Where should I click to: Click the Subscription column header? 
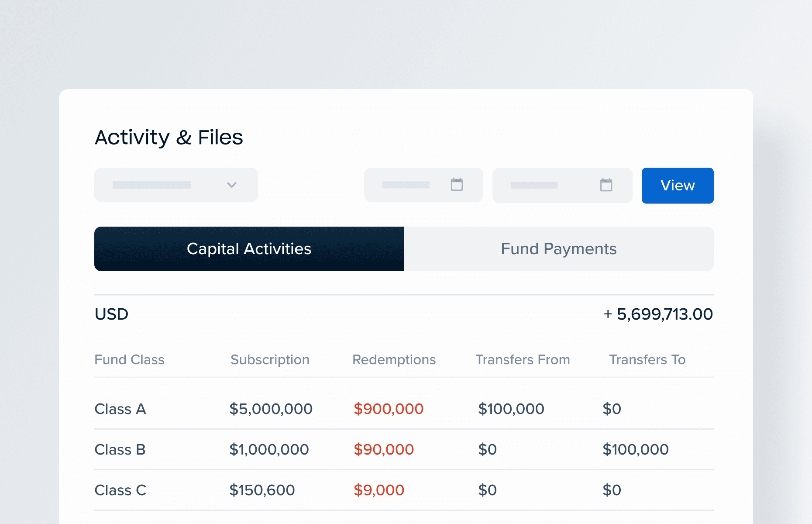tap(270, 359)
